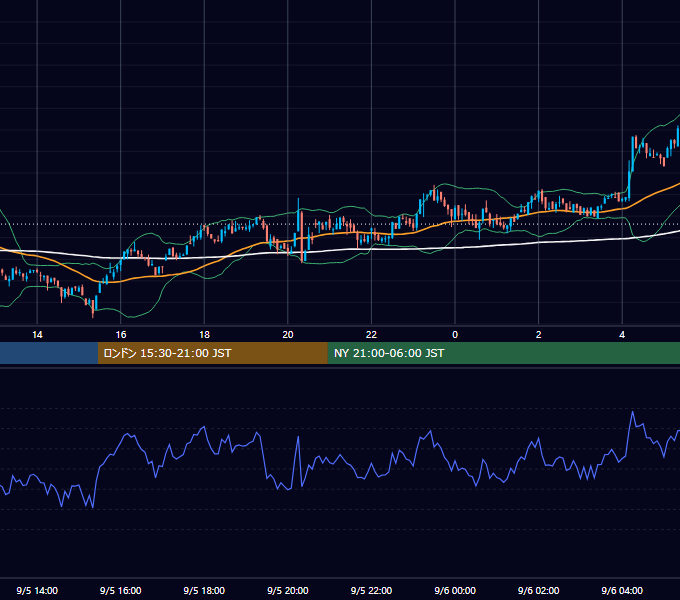The image size is (680, 600).
Task: Click the blue session bar before London
Action: pyautogui.click(x=49, y=353)
